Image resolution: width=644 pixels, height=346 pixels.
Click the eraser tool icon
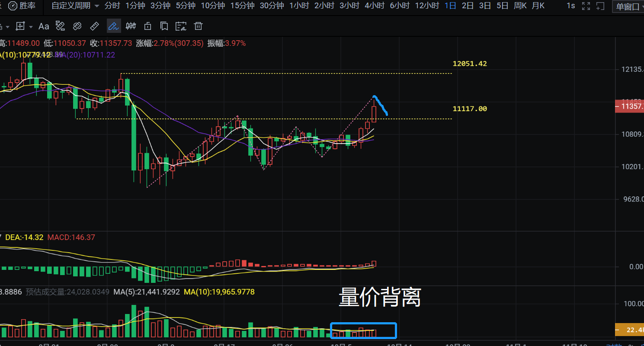point(77,26)
